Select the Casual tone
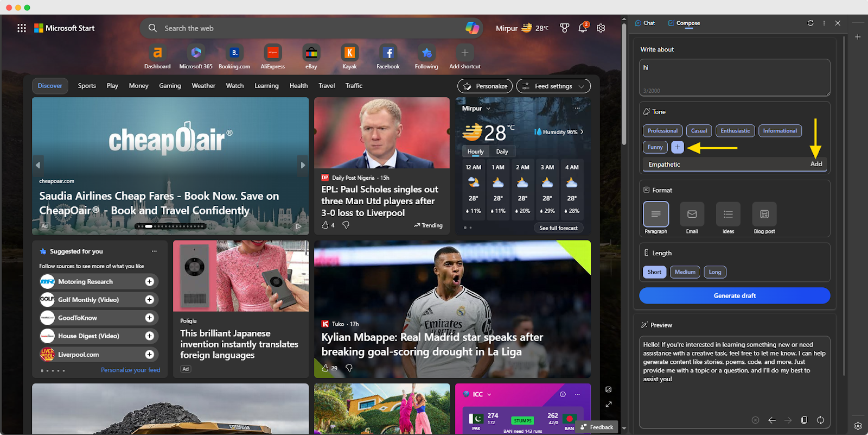868x435 pixels. coord(699,131)
